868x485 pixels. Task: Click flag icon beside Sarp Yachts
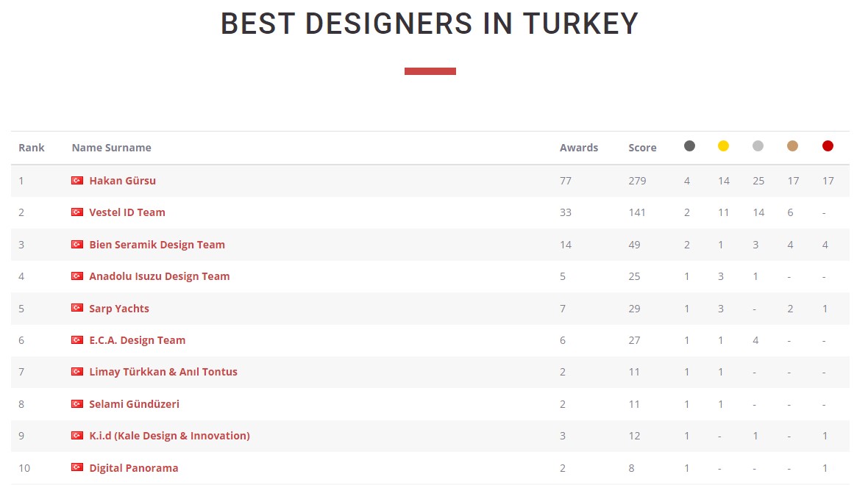[77, 309]
